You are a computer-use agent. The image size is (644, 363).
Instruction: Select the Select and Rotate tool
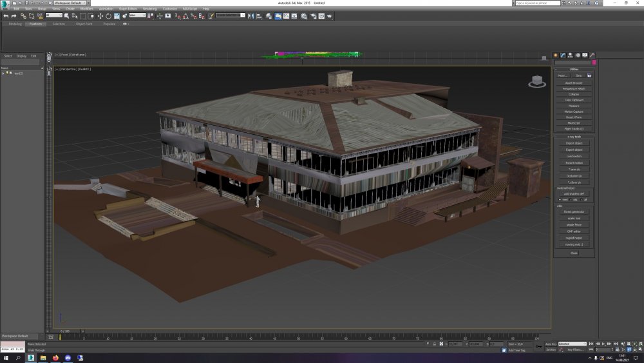(x=108, y=15)
